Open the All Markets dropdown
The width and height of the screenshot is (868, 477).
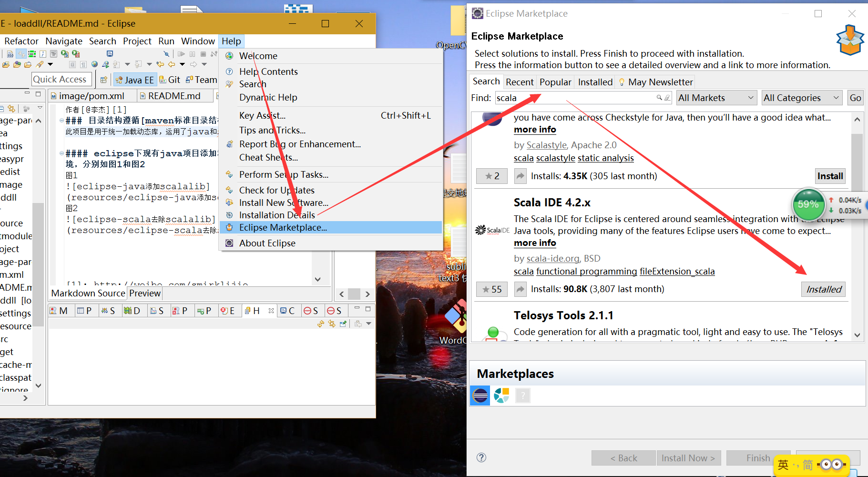pyautogui.click(x=717, y=98)
